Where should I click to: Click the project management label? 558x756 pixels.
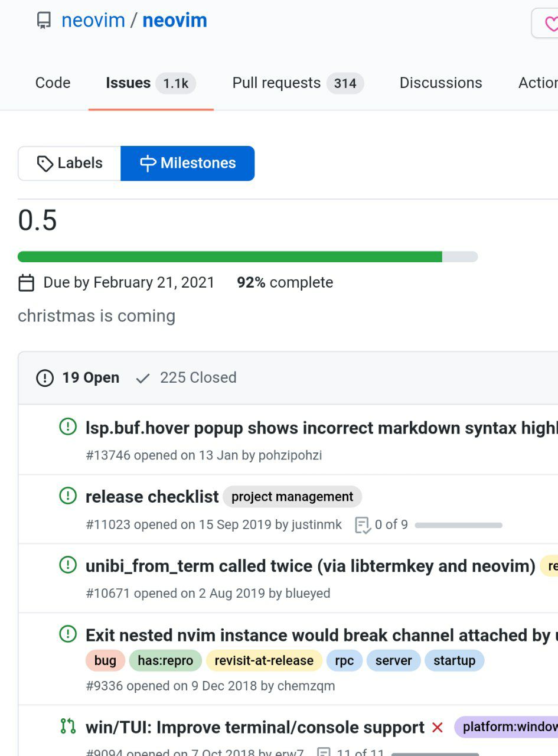(292, 497)
